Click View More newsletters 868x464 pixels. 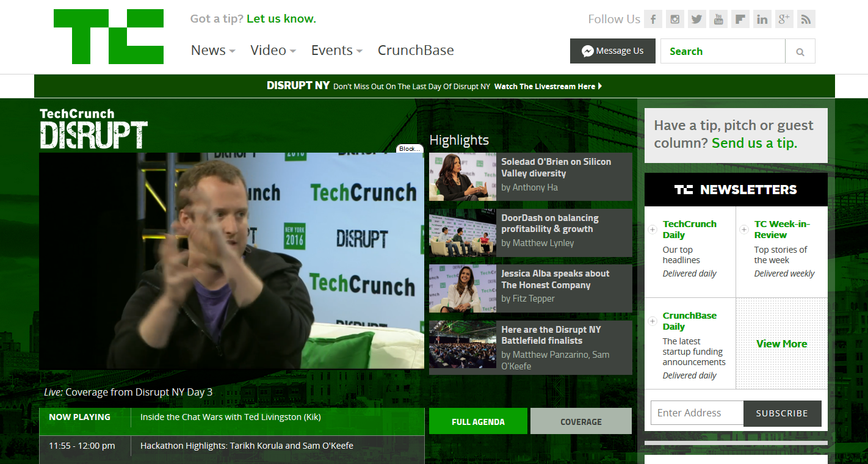(781, 344)
